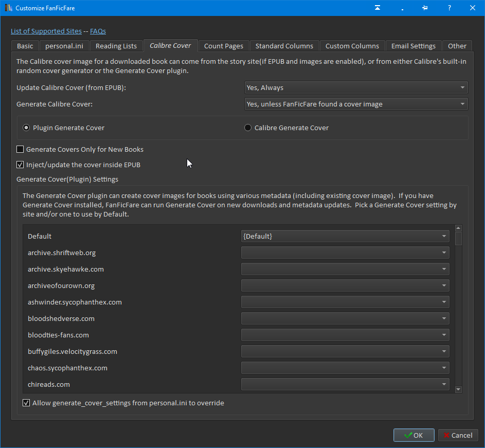Go to the Count Pages tab
Image resolution: width=485 pixels, height=448 pixels.
pos(224,46)
